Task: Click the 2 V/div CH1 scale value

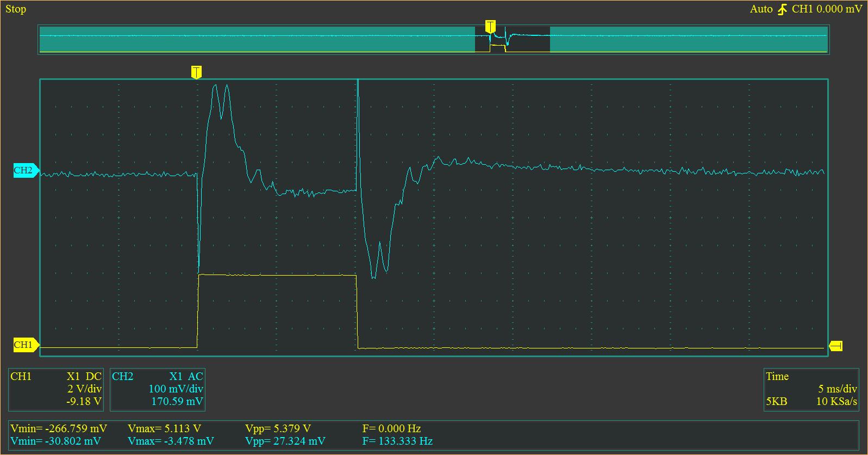Action: coord(84,389)
